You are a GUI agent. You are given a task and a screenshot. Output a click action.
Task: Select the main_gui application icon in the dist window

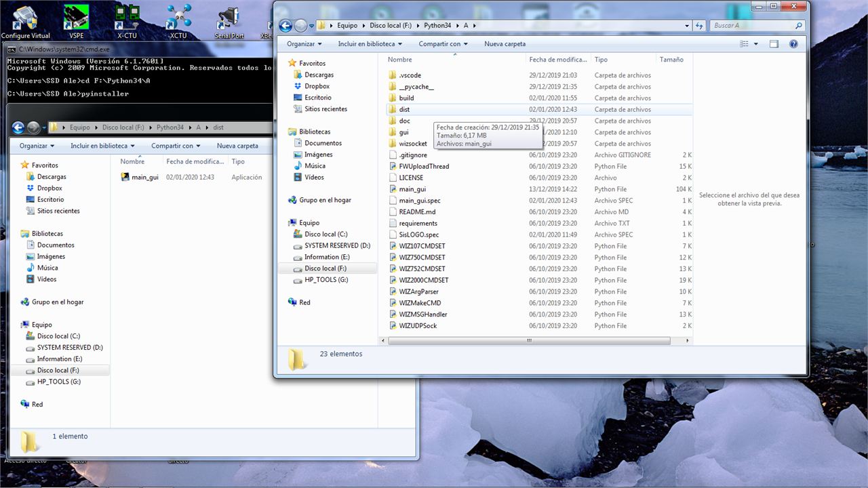(125, 177)
